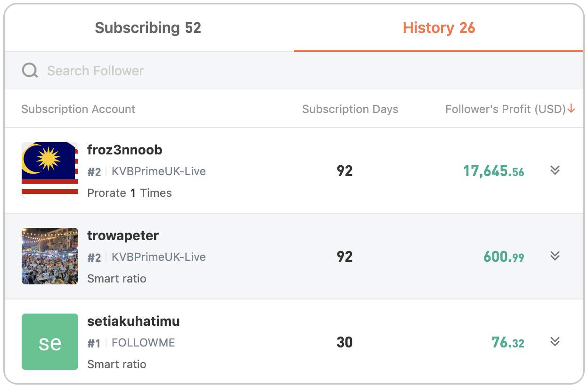
Task: Open the froz3nnoob username link
Action: pyautogui.click(x=125, y=150)
